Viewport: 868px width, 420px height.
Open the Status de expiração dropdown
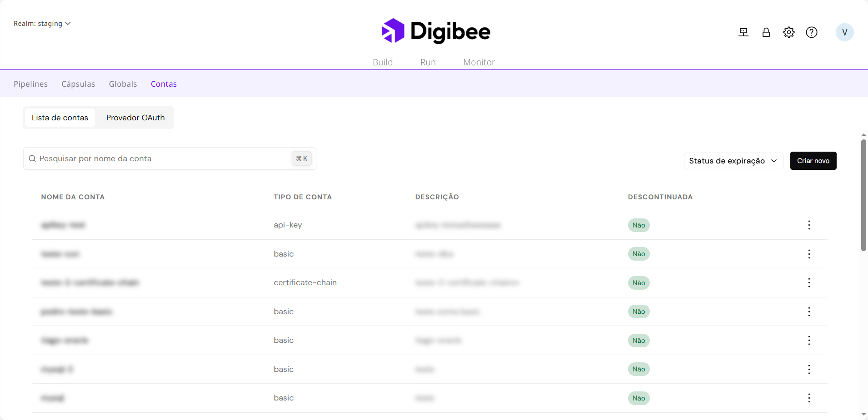point(733,161)
